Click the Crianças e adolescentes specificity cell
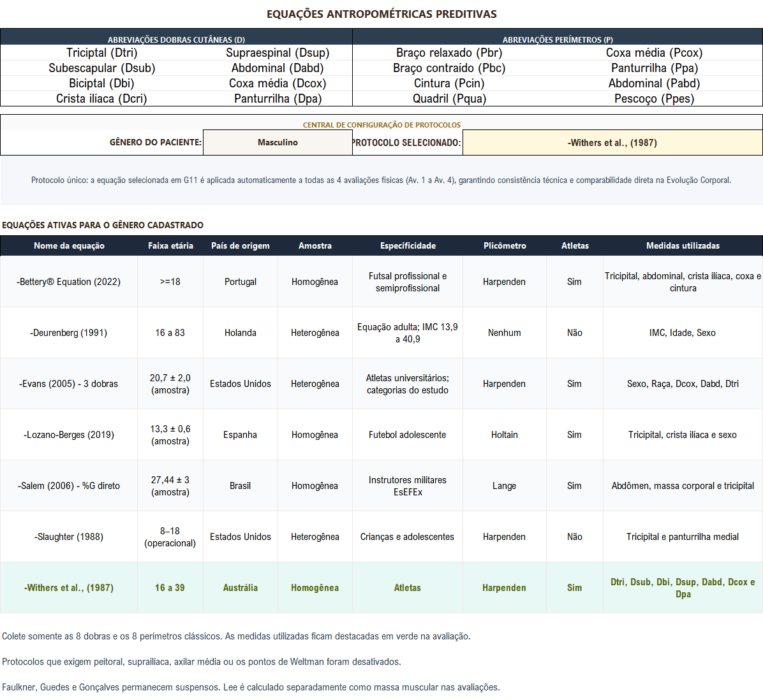Screen dimensions: 763x700 [408, 537]
